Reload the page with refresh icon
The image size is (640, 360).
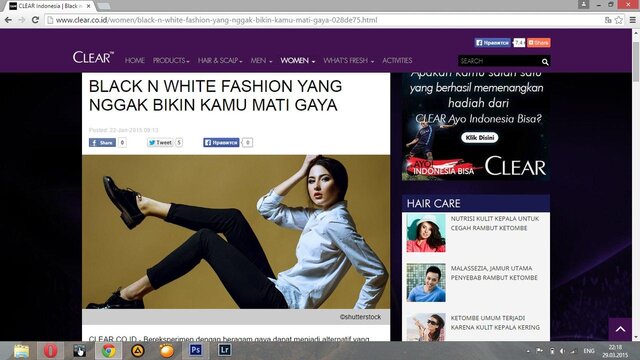[36, 20]
